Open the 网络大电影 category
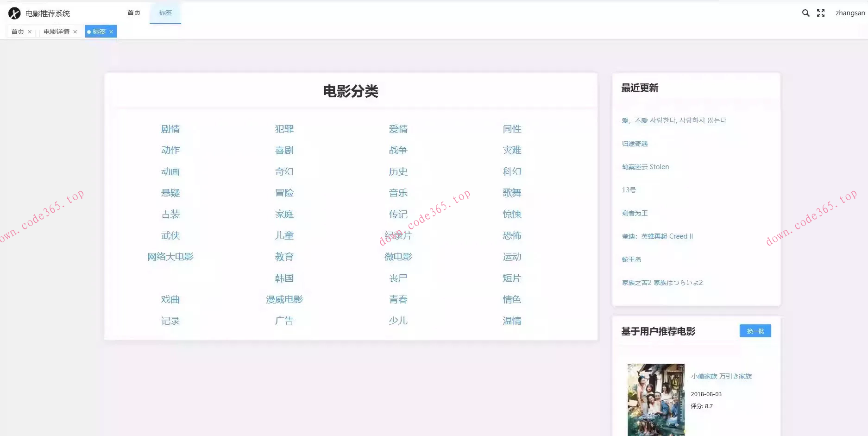Image resolution: width=868 pixels, height=436 pixels. (x=170, y=257)
